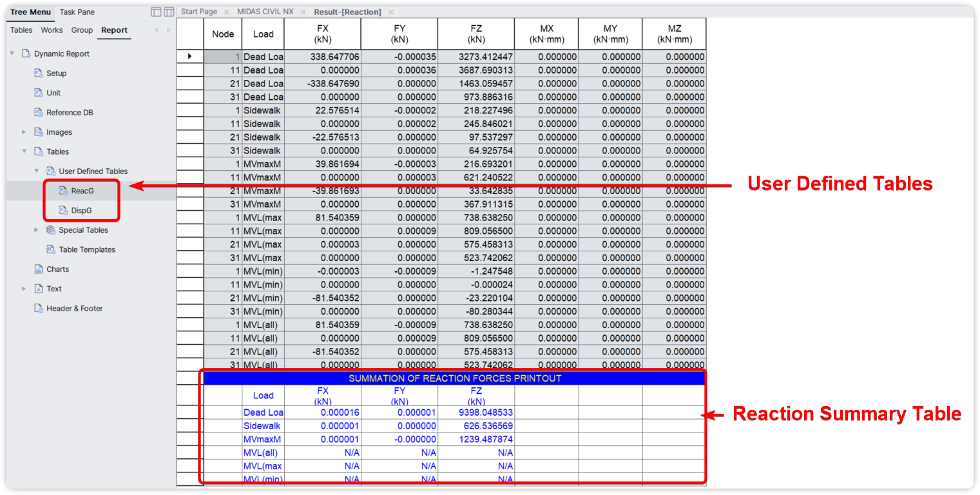The width and height of the screenshot is (980, 495).
Task: Switch to the MIDAS CIVIL NX tab
Action: [x=265, y=12]
